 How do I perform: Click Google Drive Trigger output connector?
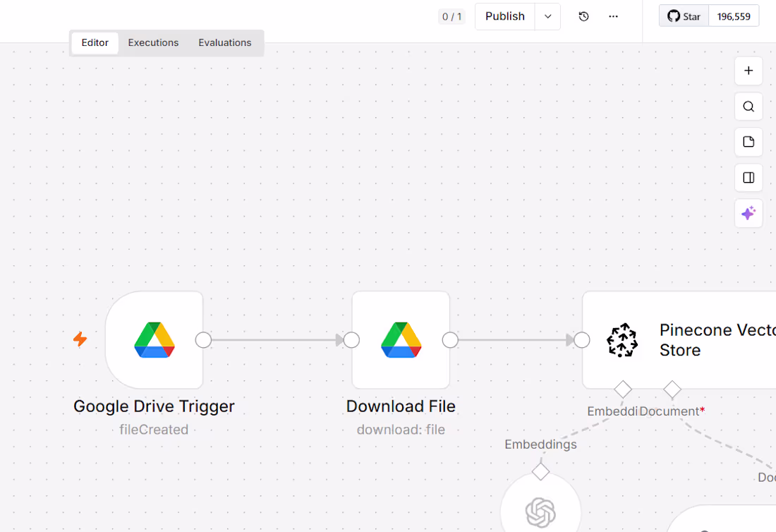click(x=203, y=340)
